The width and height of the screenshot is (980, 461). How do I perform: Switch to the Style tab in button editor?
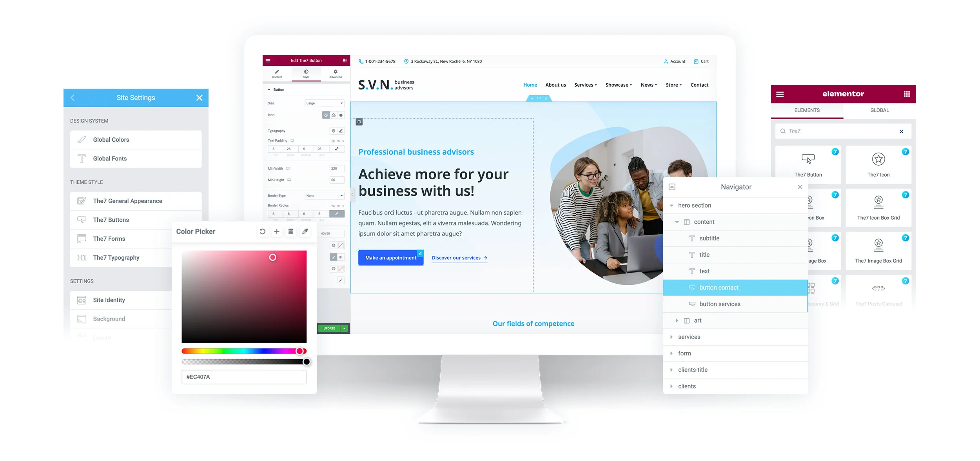[x=306, y=73]
